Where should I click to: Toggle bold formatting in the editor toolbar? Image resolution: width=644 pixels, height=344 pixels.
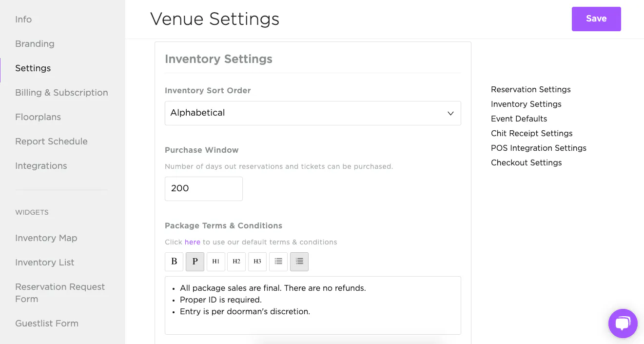174,262
